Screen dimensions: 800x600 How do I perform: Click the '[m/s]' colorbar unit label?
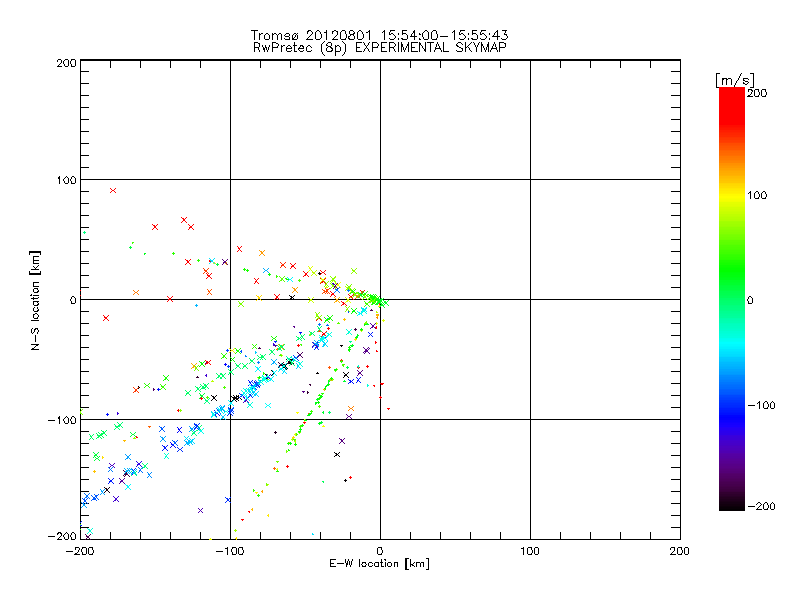(735, 80)
